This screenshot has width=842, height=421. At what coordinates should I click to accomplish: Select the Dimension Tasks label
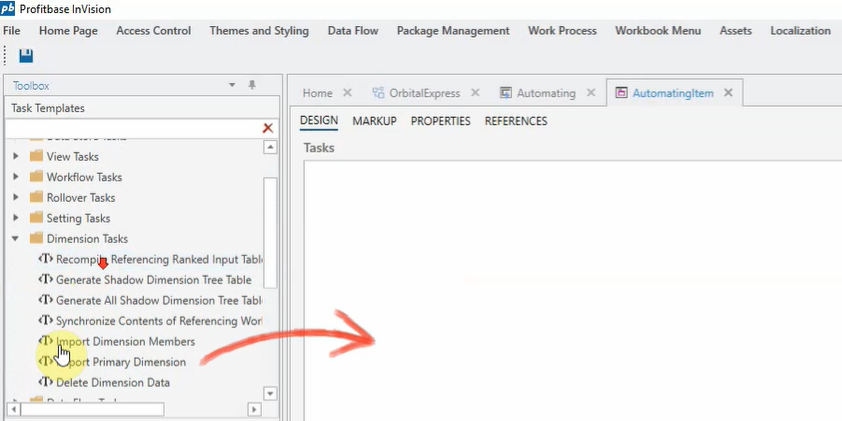coord(87,238)
